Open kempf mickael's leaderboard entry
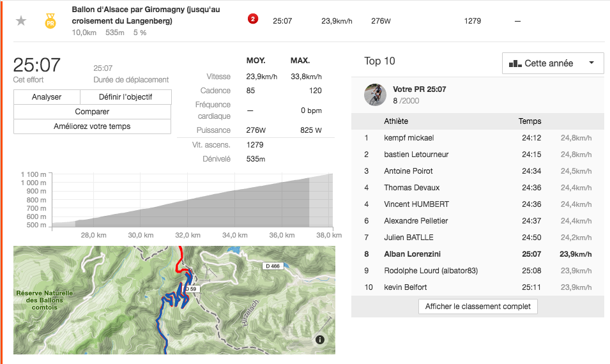The width and height of the screenshot is (610, 364). pyautogui.click(x=409, y=138)
